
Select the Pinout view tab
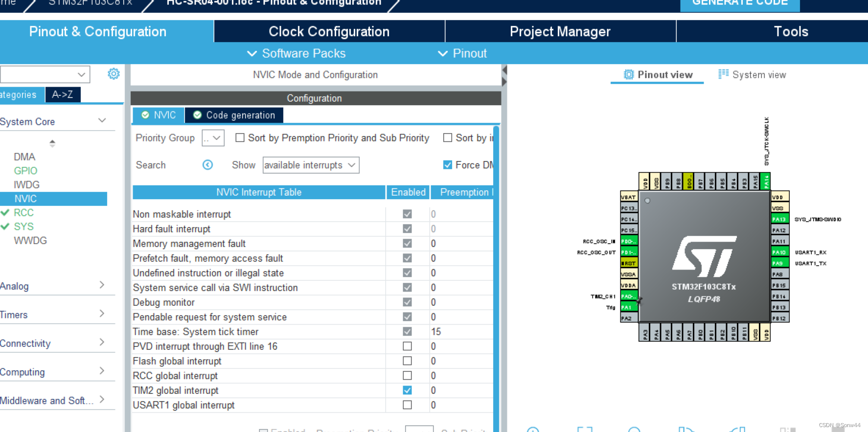pos(658,74)
